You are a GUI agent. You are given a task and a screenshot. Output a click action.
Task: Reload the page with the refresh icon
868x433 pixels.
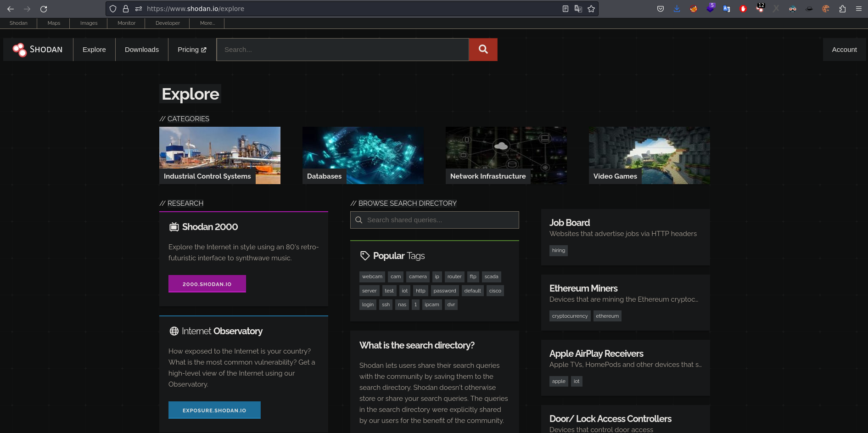pos(44,9)
